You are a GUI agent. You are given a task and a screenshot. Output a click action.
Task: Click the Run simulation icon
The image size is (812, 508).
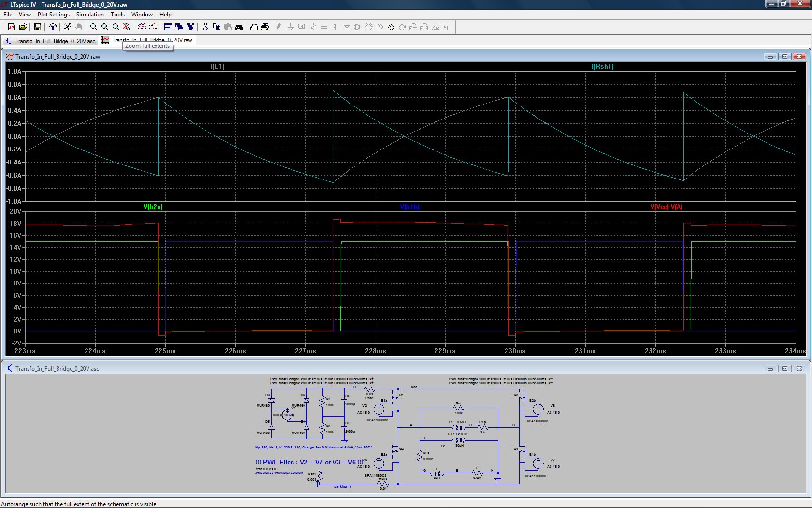tap(67, 27)
